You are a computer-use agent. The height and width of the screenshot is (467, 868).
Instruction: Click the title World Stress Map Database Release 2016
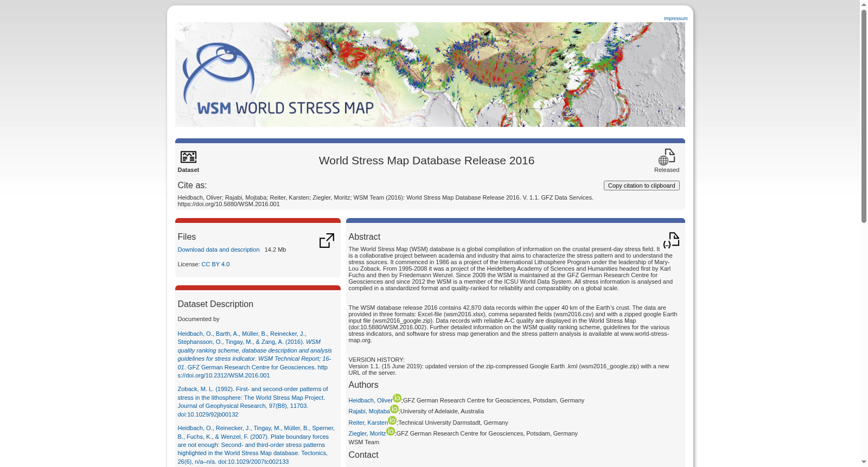pos(426,161)
